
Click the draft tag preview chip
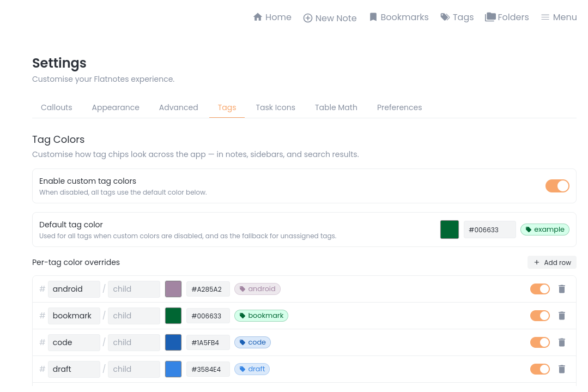coord(252,369)
